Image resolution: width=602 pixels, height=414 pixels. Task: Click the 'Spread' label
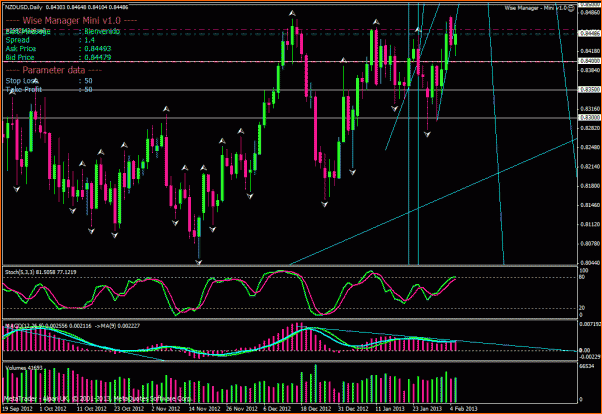17,40
